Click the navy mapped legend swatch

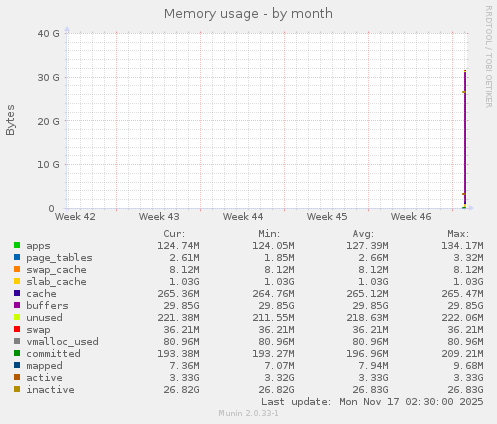pos(17,365)
